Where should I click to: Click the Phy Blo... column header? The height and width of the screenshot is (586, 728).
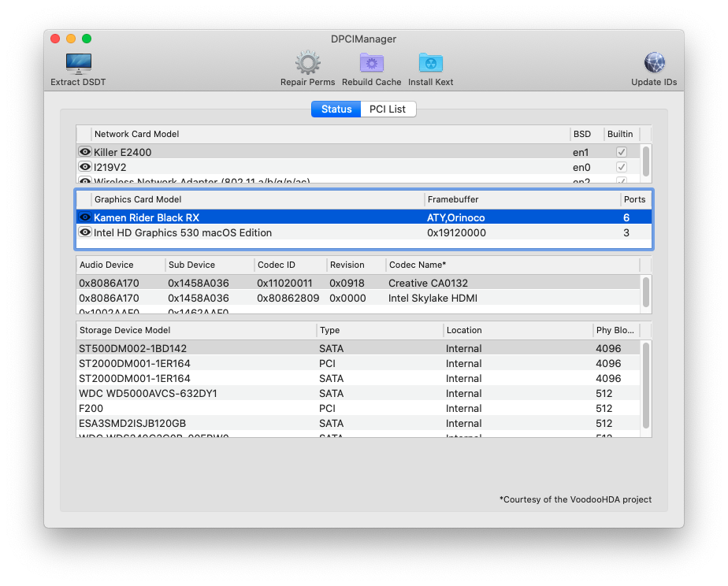pos(616,330)
